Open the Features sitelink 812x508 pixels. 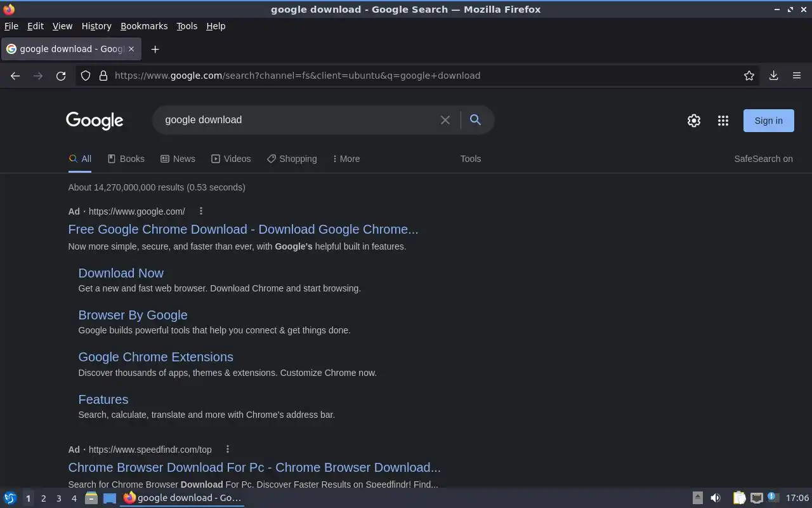[103, 399]
